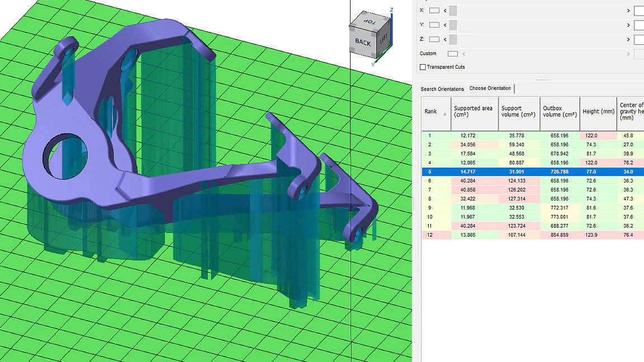Screen dimensions: 644x362
Task: Click the Y input field at panel edge
Action: coord(639,25)
